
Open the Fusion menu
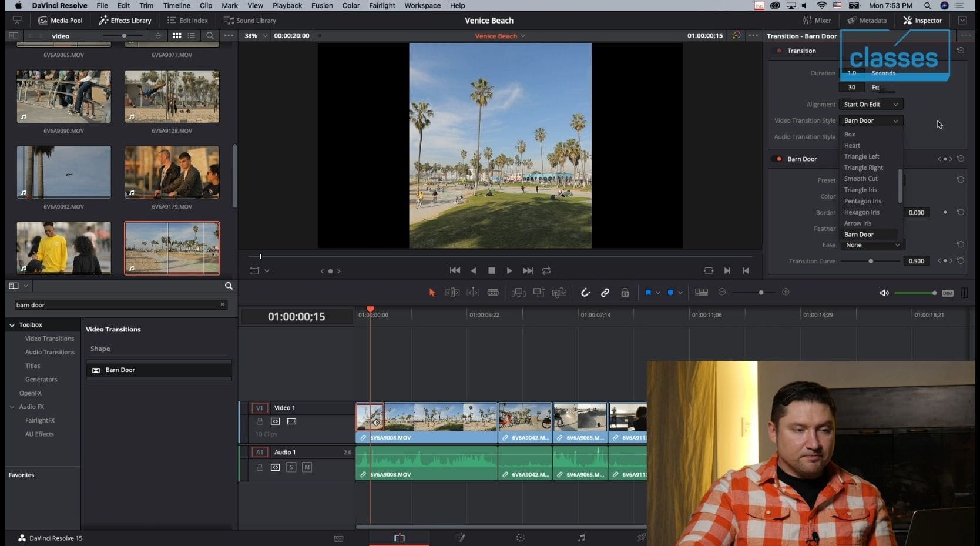[322, 6]
